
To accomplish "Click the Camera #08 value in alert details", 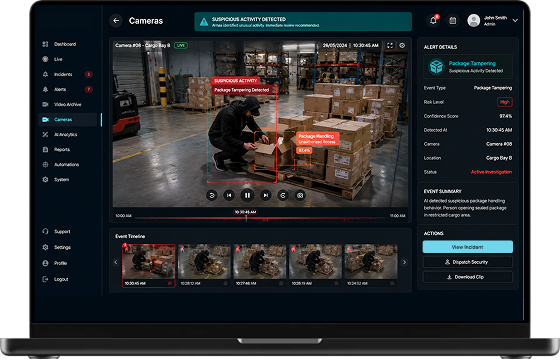I will point(499,144).
